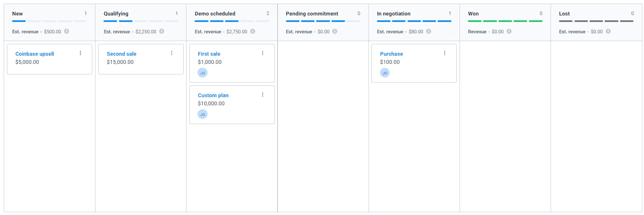The image size is (644, 215).
Task: Click info icon beside Demo scheduled revenue
Action: 253,31
